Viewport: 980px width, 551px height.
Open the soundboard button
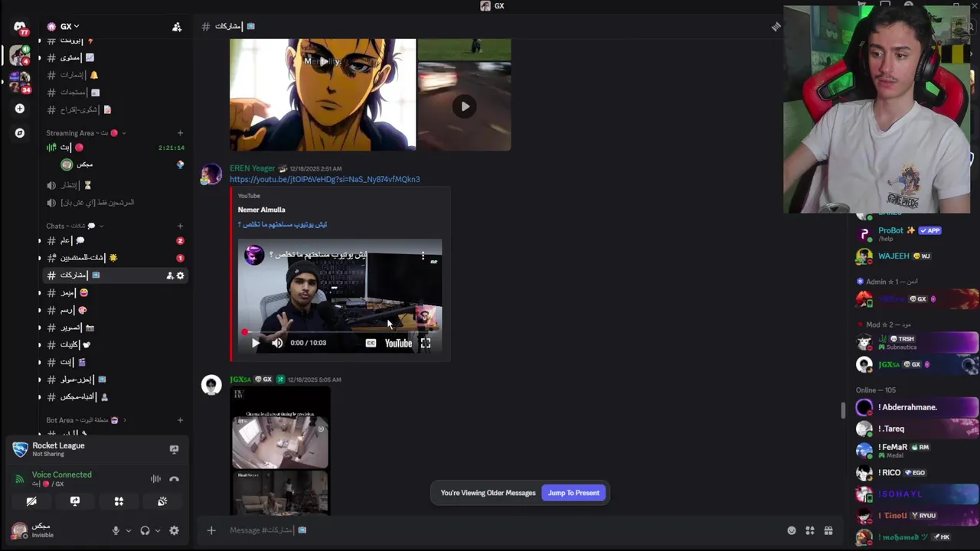click(162, 501)
